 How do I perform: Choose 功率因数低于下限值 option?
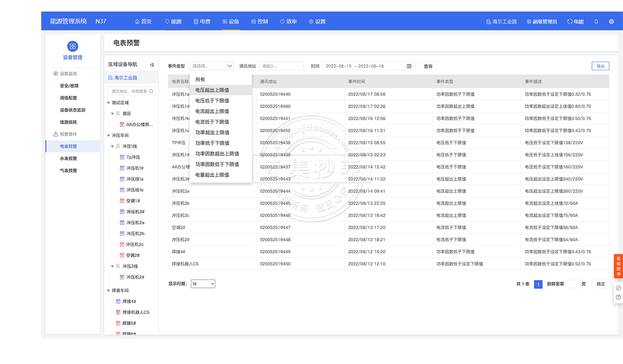(217, 164)
